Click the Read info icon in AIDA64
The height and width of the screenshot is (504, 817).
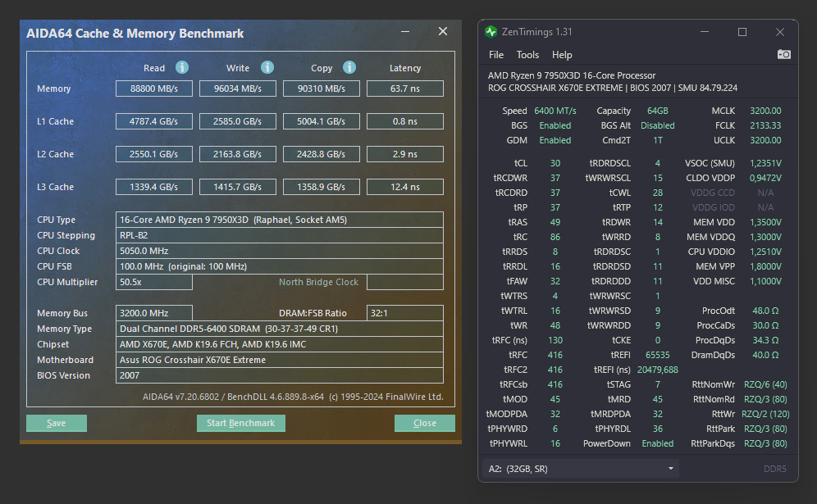point(182,68)
